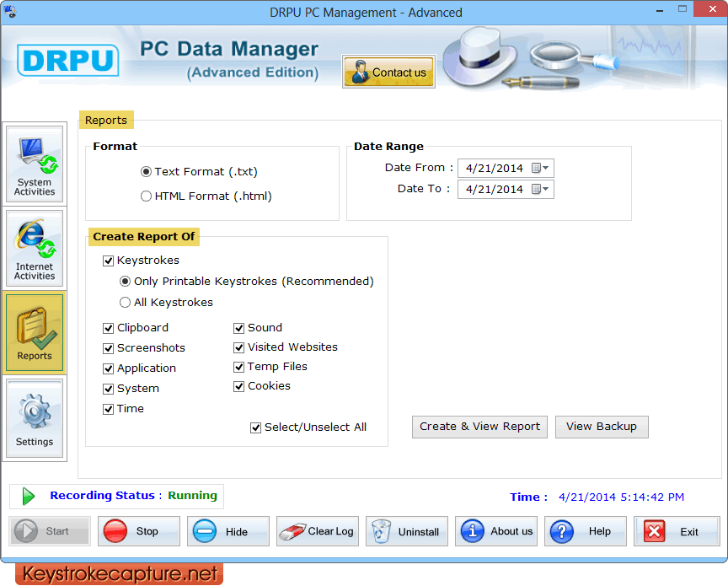Click the View Backup button

pyautogui.click(x=602, y=427)
